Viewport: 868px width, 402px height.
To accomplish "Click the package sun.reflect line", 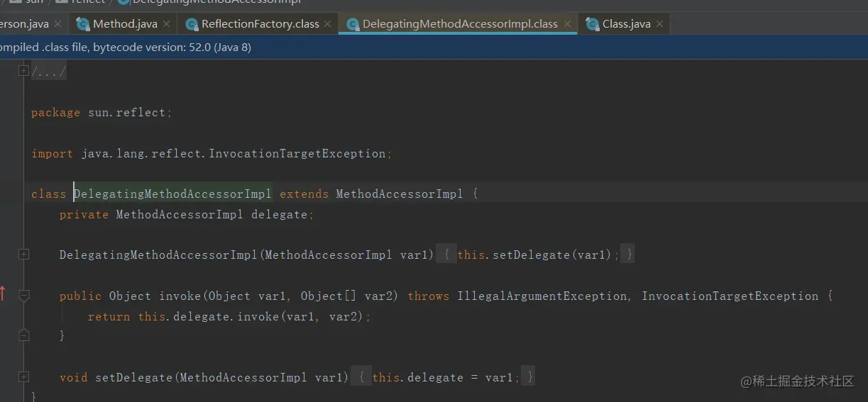I will click(101, 113).
